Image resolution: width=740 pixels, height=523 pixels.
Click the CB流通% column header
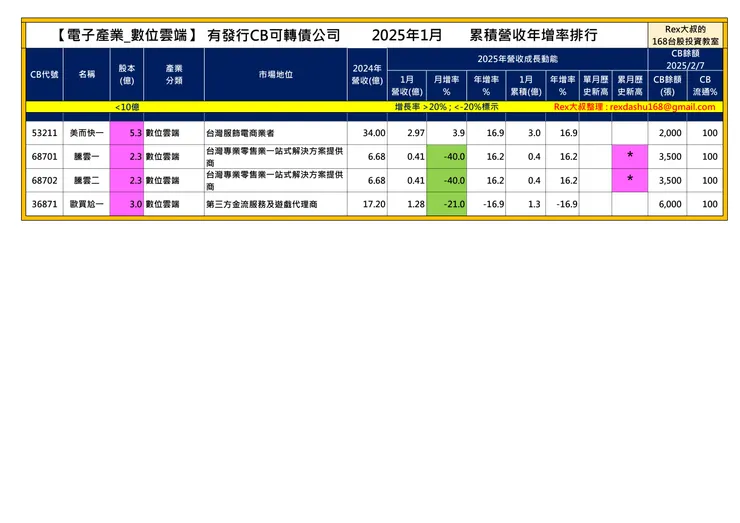pyautogui.click(x=705, y=85)
